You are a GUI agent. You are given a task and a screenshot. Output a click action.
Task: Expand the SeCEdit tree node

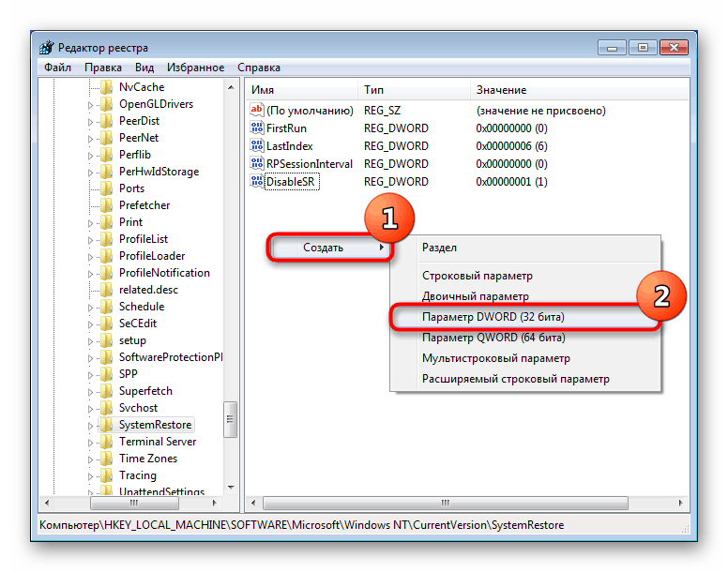(91, 324)
